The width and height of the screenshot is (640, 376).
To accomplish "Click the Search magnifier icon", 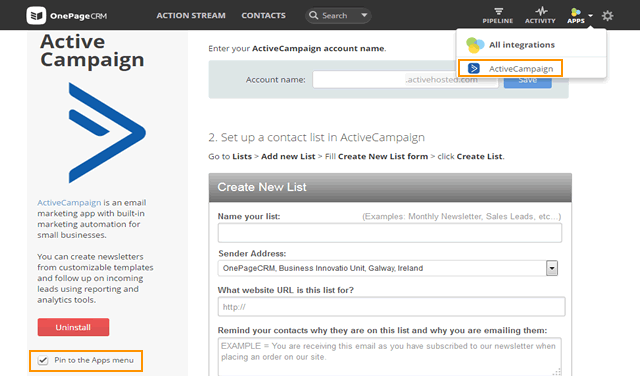I will (313, 16).
